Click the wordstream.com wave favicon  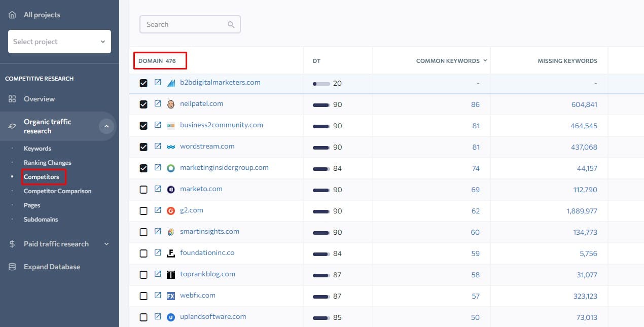pyautogui.click(x=171, y=147)
